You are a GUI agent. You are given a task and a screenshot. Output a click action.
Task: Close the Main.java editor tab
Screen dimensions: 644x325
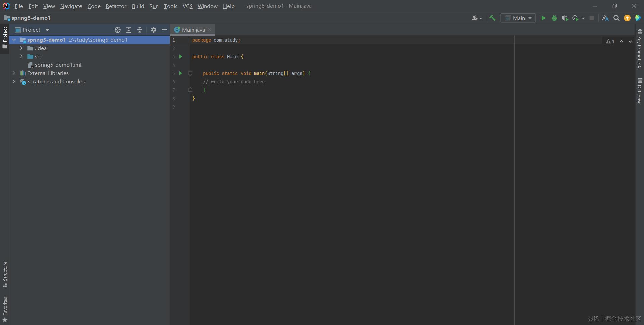(x=210, y=30)
